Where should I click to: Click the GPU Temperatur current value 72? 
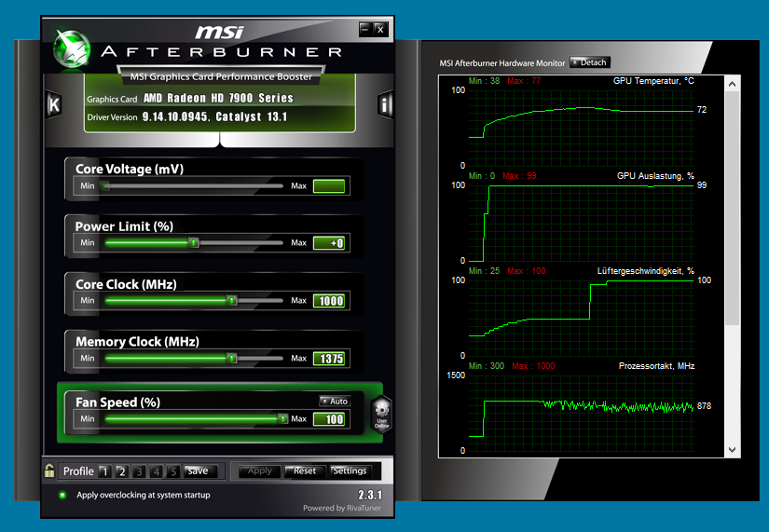702,110
